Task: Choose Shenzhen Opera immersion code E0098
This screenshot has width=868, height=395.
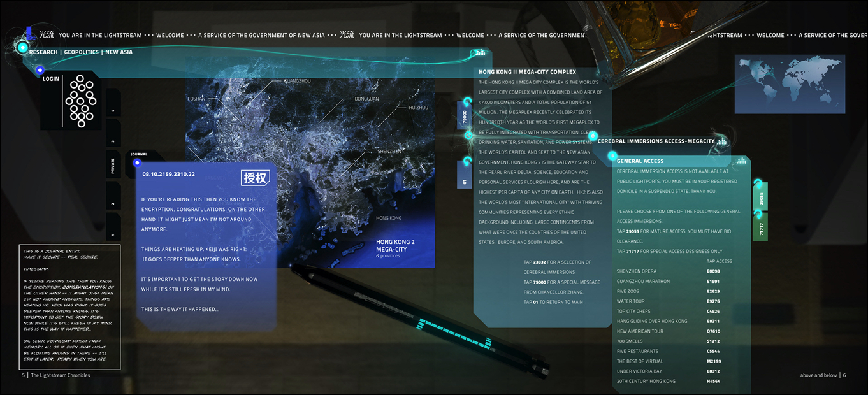Action: pyautogui.click(x=712, y=271)
